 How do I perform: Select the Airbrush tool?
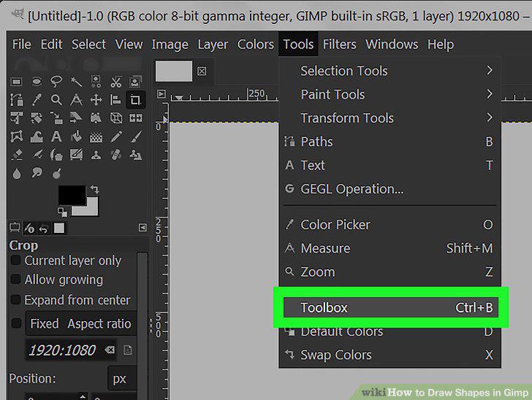point(37,155)
